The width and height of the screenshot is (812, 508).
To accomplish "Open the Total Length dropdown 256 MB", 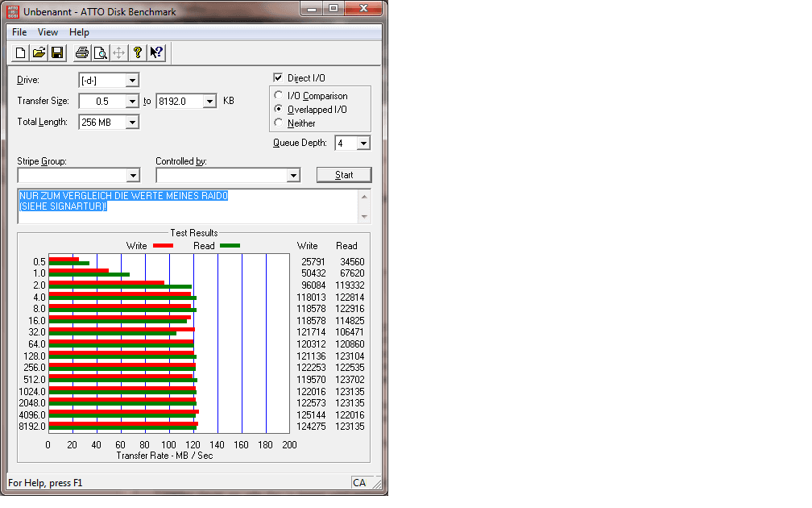I will 132,123.
